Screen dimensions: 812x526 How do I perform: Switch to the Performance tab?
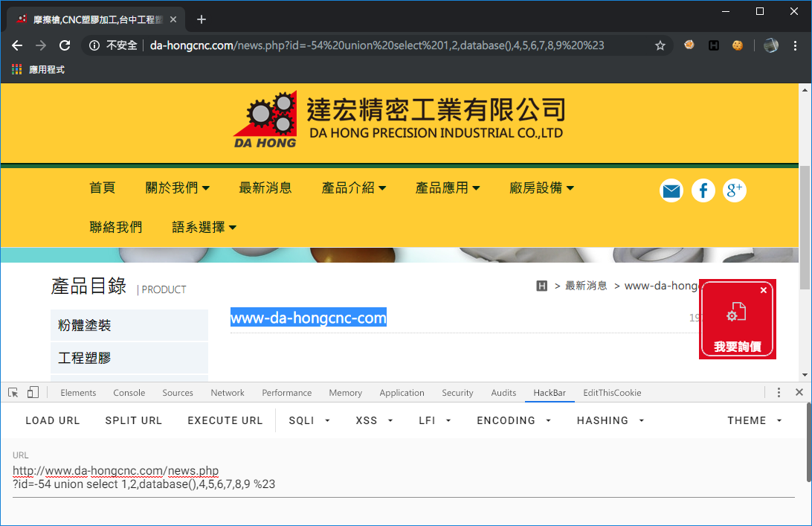tap(286, 393)
